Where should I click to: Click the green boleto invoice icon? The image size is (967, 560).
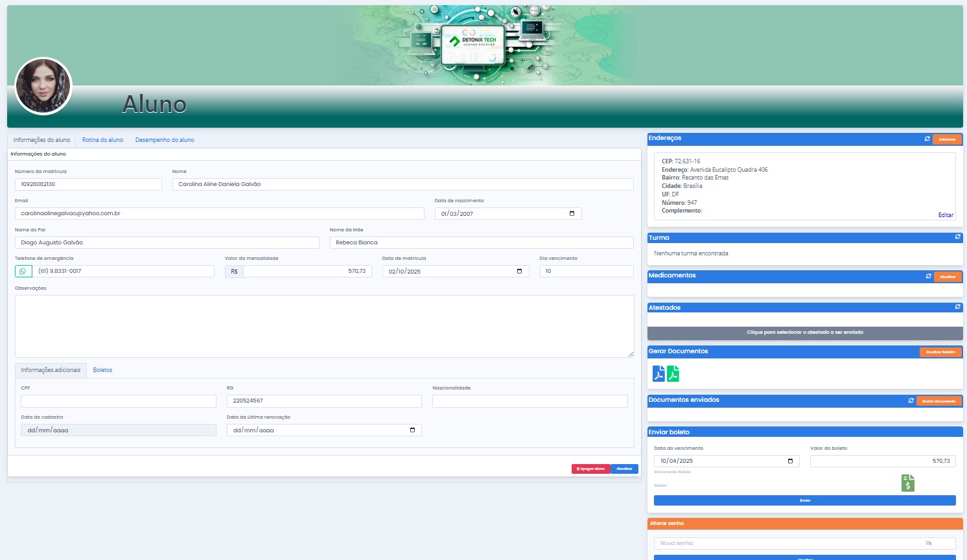(x=908, y=483)
